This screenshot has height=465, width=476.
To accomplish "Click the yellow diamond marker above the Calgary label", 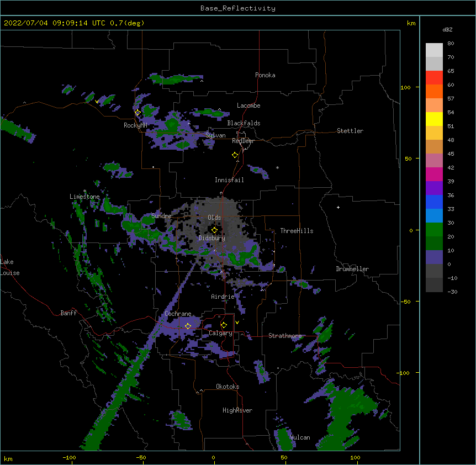I will pos(224,325).
